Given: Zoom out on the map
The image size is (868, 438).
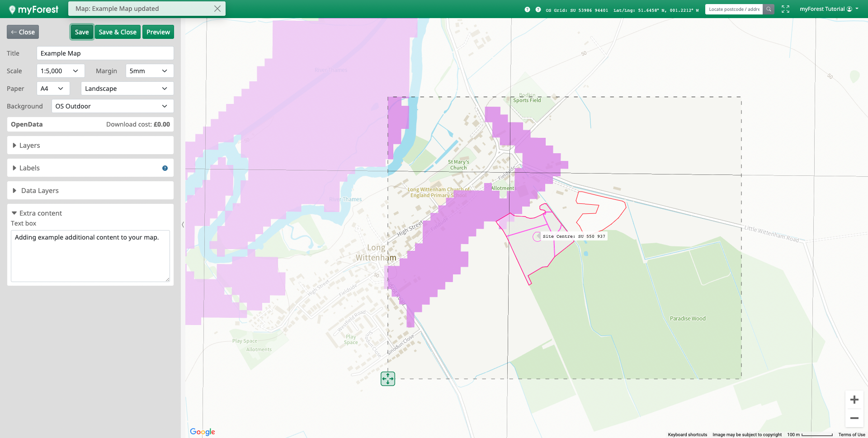Looking at the screenshot, I should click(854, 418).
